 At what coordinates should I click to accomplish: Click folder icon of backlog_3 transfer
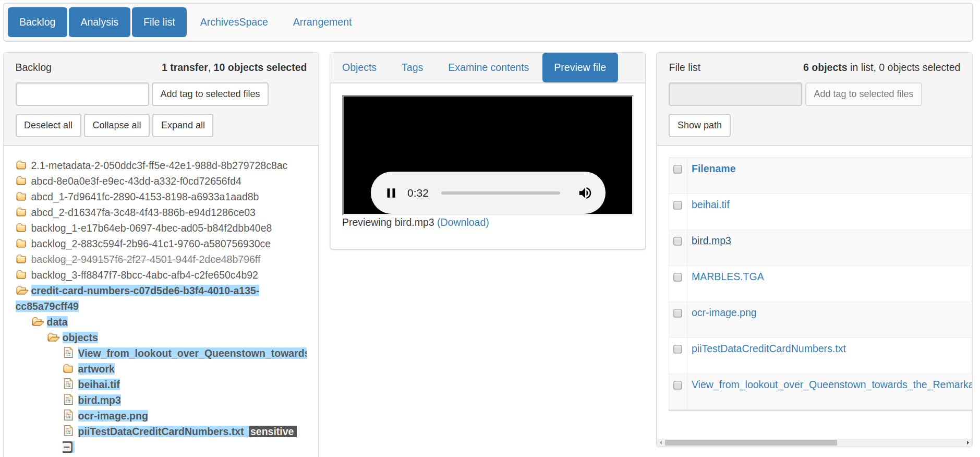click(21, 275)
